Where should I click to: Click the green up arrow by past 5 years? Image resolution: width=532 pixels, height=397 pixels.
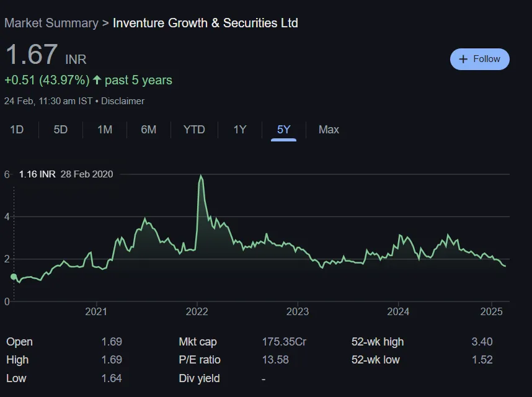tap(97, 80)
